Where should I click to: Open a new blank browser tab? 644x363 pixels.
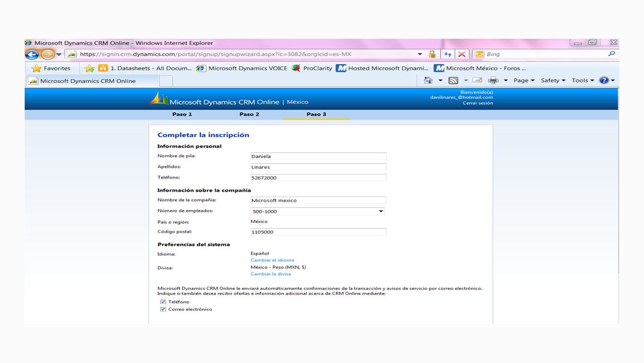[x=166, y=81]
